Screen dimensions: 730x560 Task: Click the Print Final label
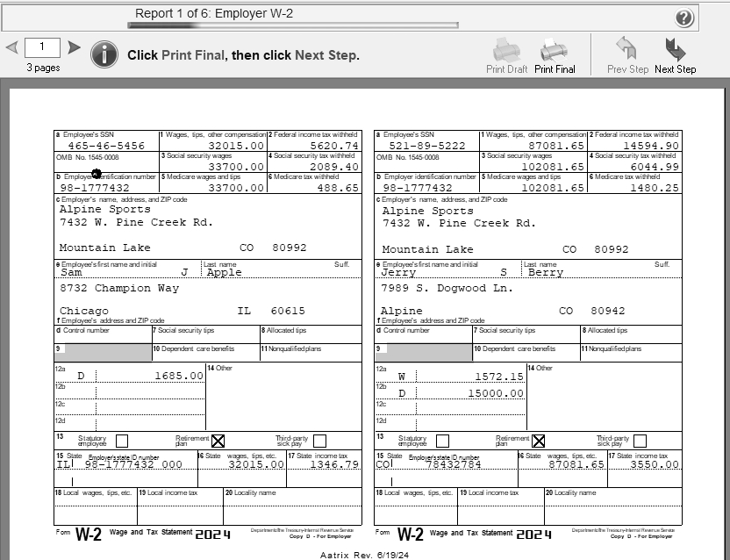click(555, 69)
